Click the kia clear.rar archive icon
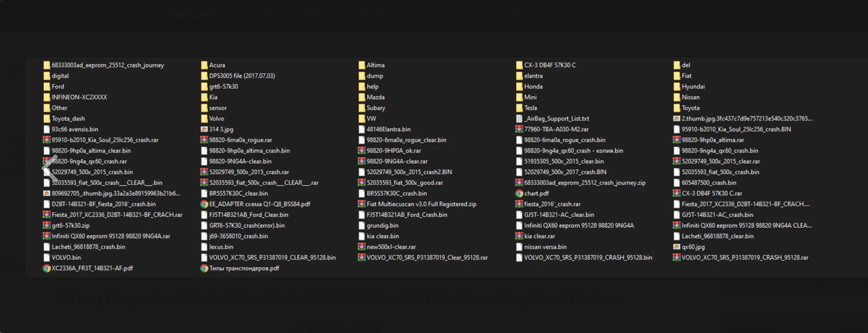This screenshot has height=333, width=868. tap(519, 236)
